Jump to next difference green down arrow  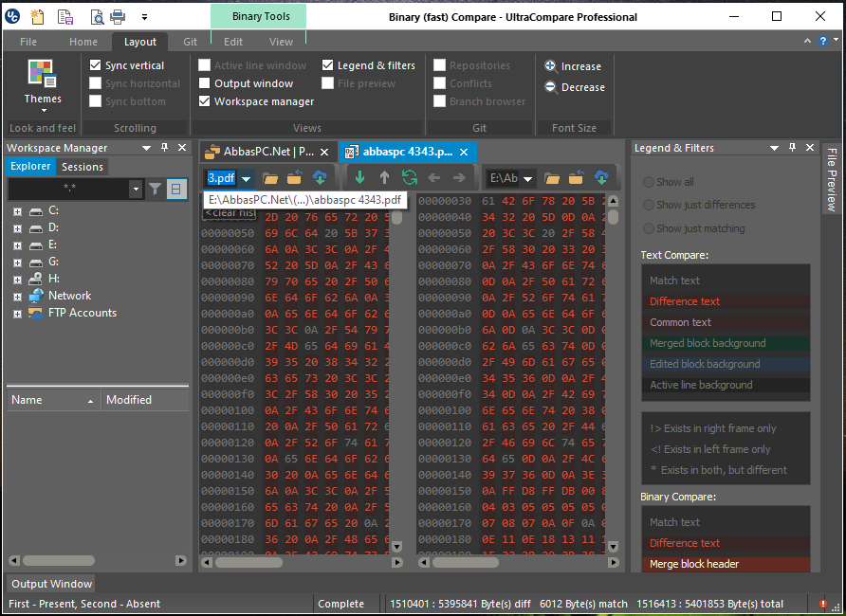(x=359, y=177)
